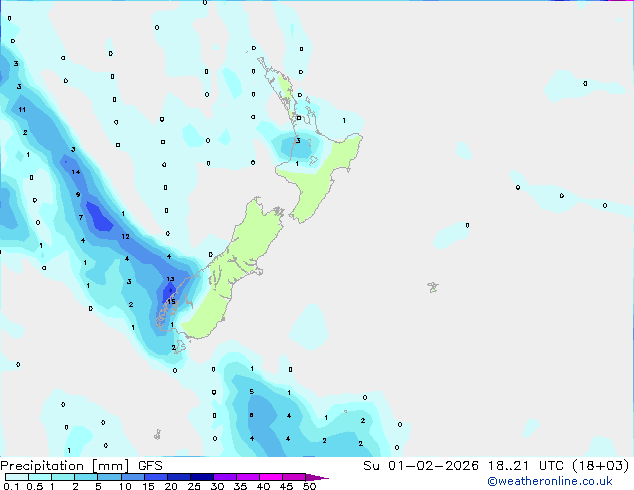Screen dimensions: 634x490
Task: Click the '35' legend scale label
Action: coord(240,486)
